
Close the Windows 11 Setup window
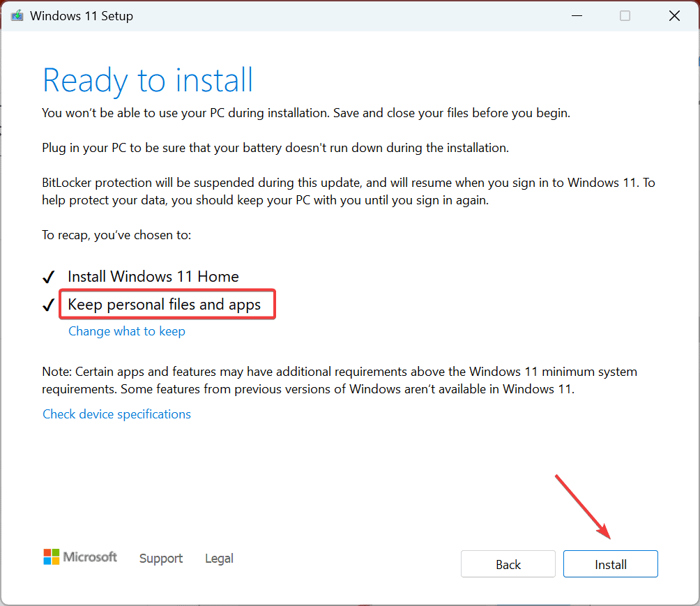[674, 15]
